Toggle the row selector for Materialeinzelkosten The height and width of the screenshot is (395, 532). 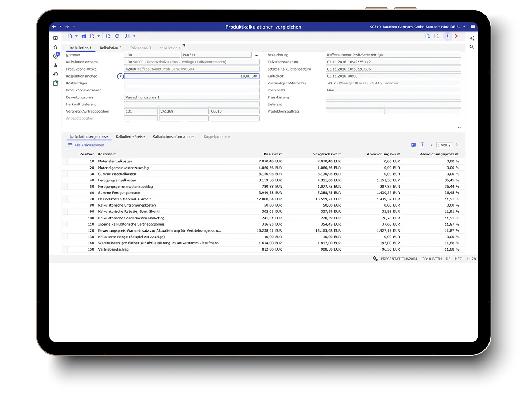click(65, 161)
